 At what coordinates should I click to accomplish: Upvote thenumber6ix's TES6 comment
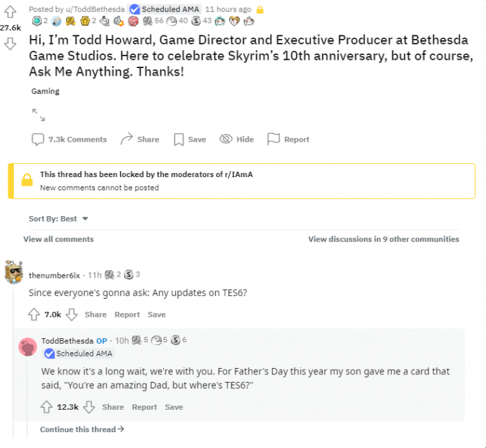34,315
